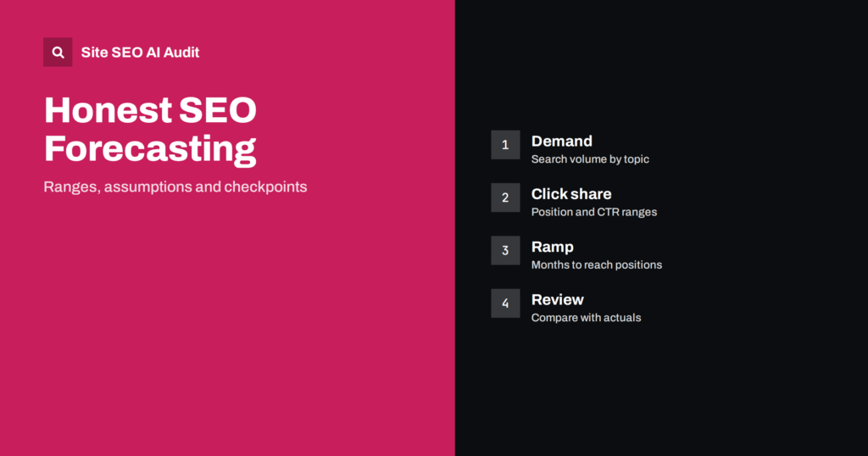Screen dimensions: 868x456
Task: Click subtitle Ranges, assumptions and checkpoints
Action: click(x=175, y=186)
